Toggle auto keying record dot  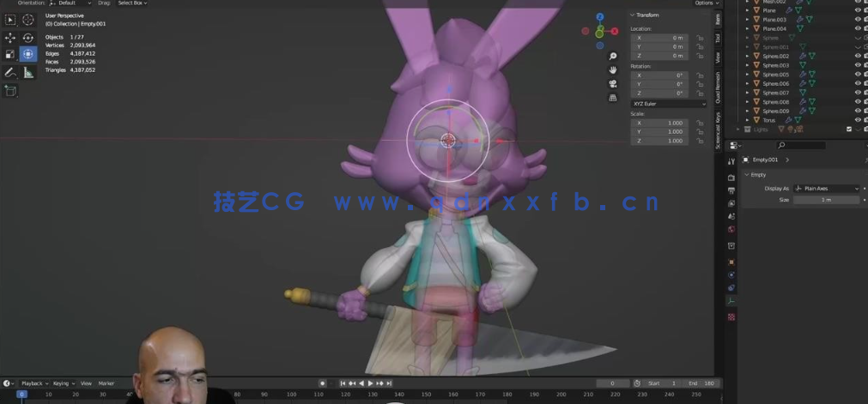point(322,383)
